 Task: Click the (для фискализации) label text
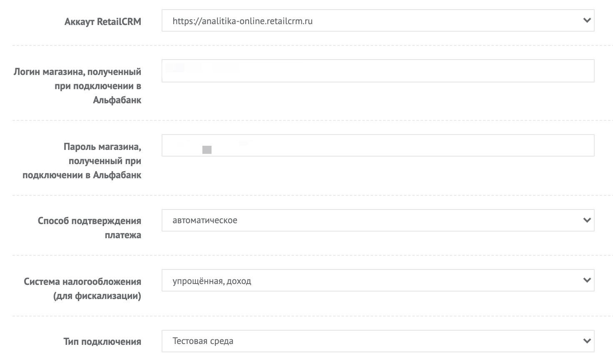(x=97, y=296)
